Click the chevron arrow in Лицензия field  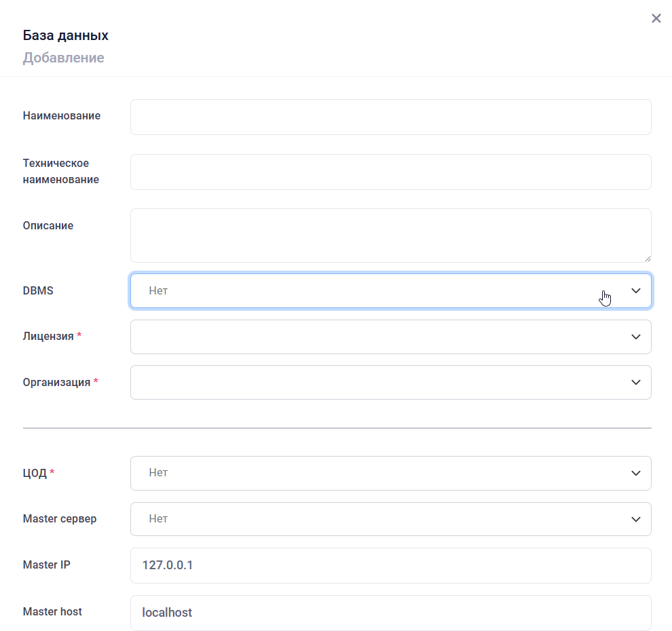click(x=635, y=337)
